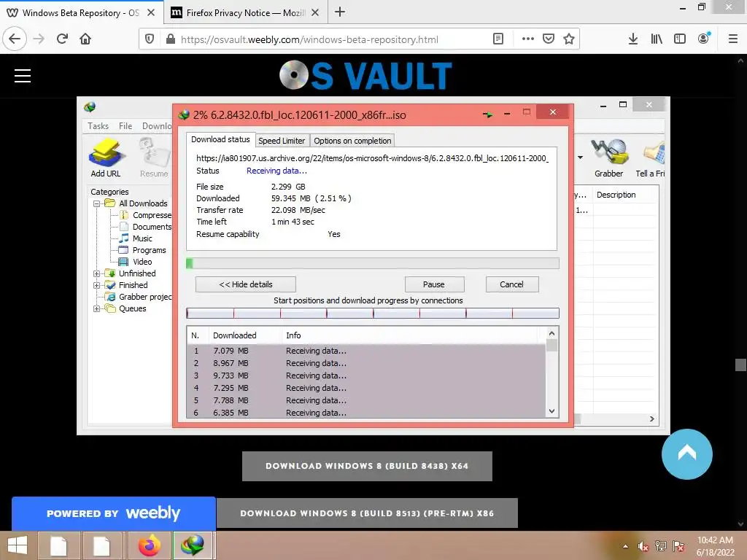The width and height of the screenshot is (747, 560).
Task: Open IDM toolbar overflow dropdown arrow
Action: 580,157
